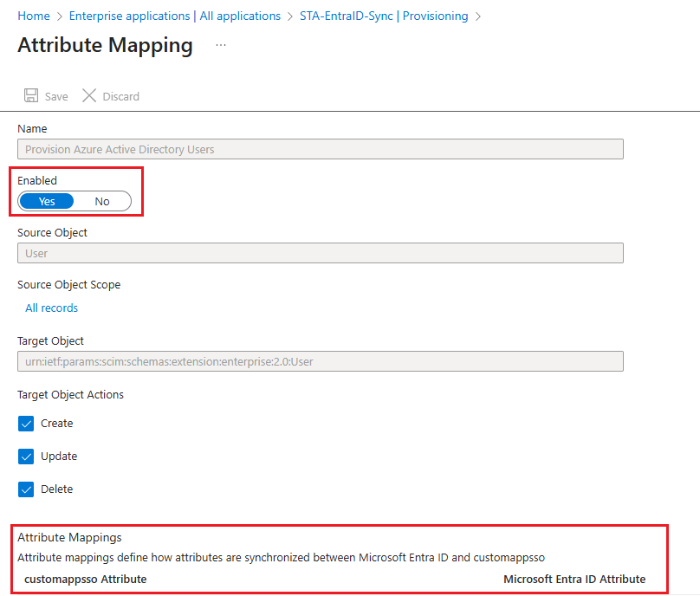Open All records source object scope

[52, 308]
